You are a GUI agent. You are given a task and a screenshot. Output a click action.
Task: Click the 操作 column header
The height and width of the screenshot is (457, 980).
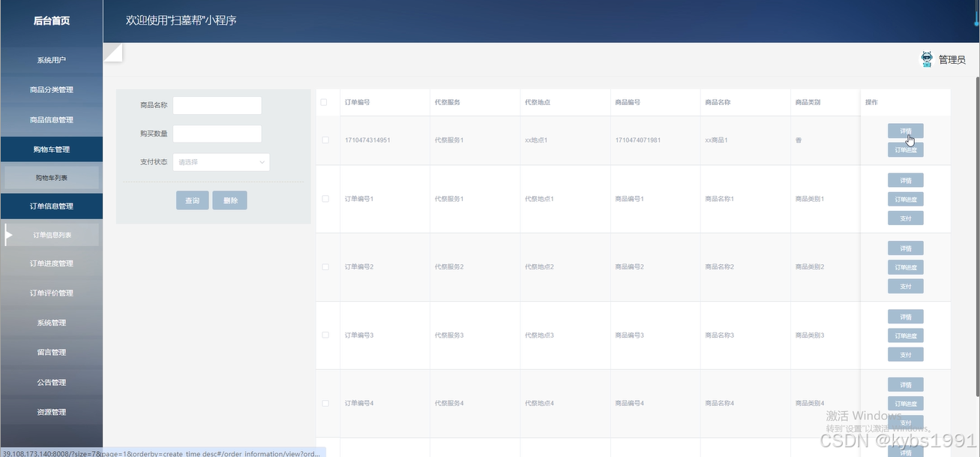pos(871,102)
